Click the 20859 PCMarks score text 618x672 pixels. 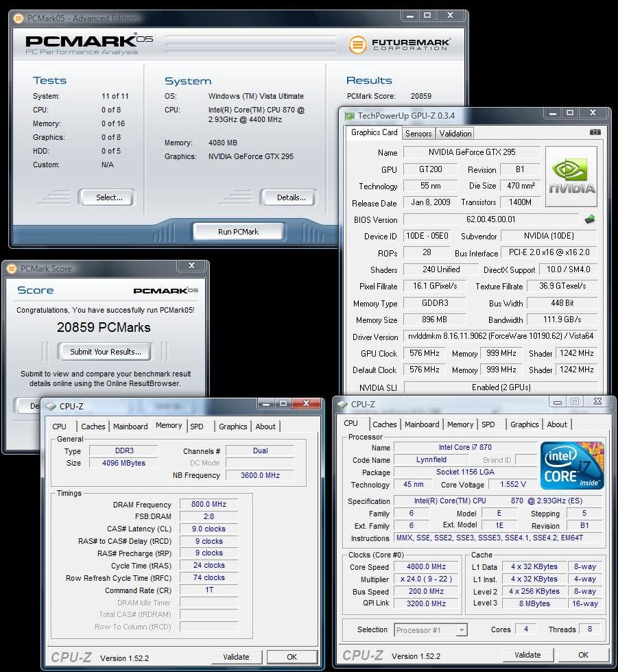104,328
